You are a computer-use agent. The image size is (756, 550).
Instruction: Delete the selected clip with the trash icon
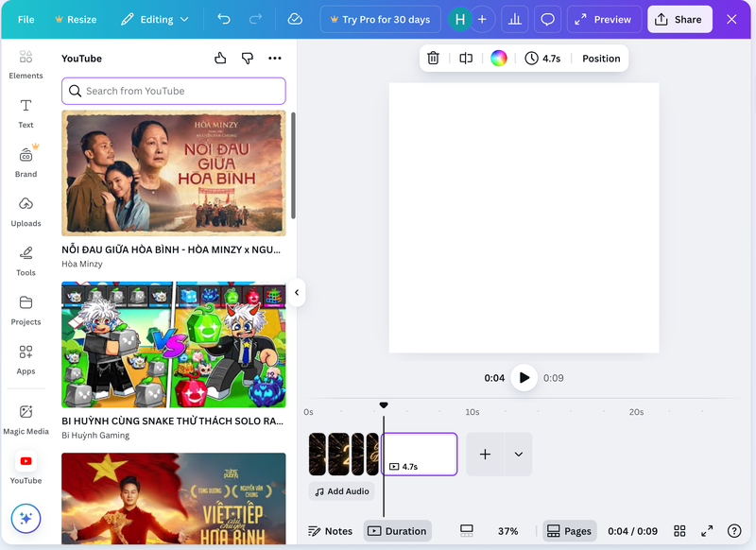tap(433, 58)
